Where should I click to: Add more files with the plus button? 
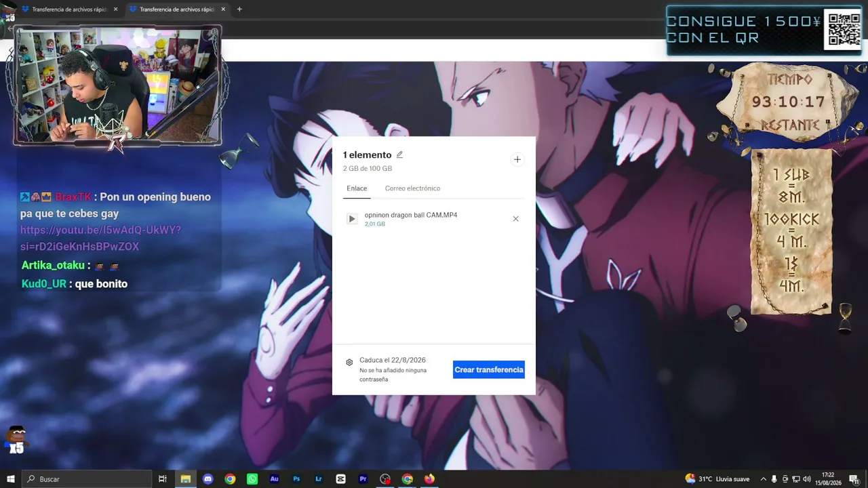tap(517, 159)
